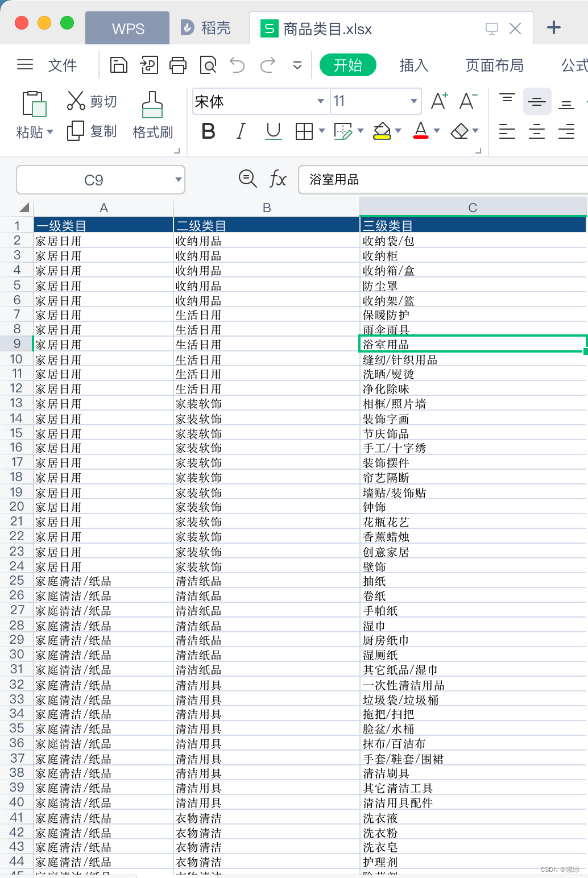Click the 复制 copy button
588x878 pixels.
click(x=92, y=131)
